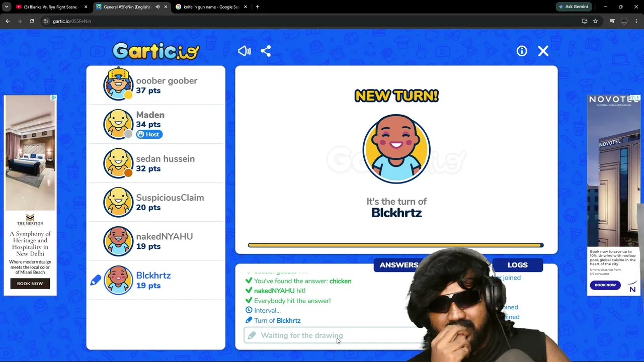Switch to the ANSWERS tab
This screenshot has width=644, height=362.
(x=399, y=265)
